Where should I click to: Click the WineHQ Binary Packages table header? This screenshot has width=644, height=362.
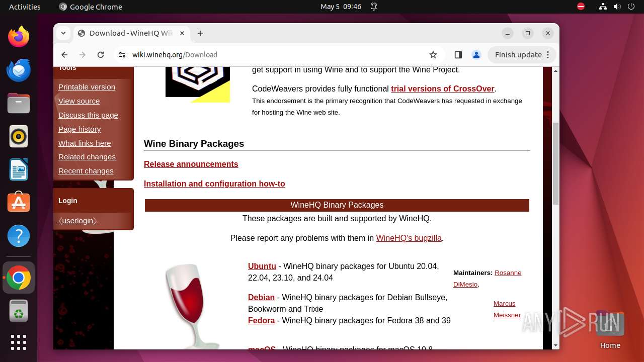(x=337, y=205)
